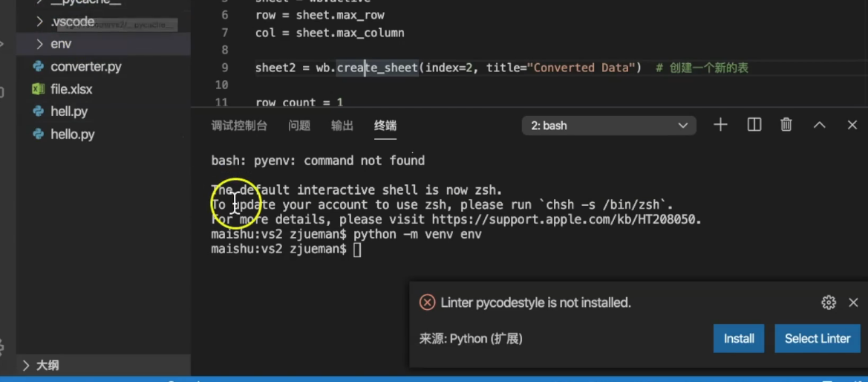Click the 'col = sheet.max_column' code line

(x=330, y=33)
